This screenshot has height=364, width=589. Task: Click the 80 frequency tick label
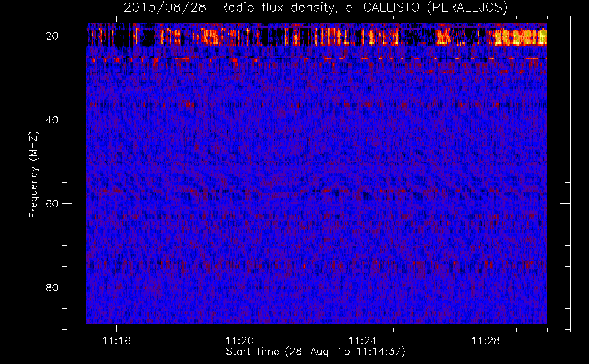point(52,288)
